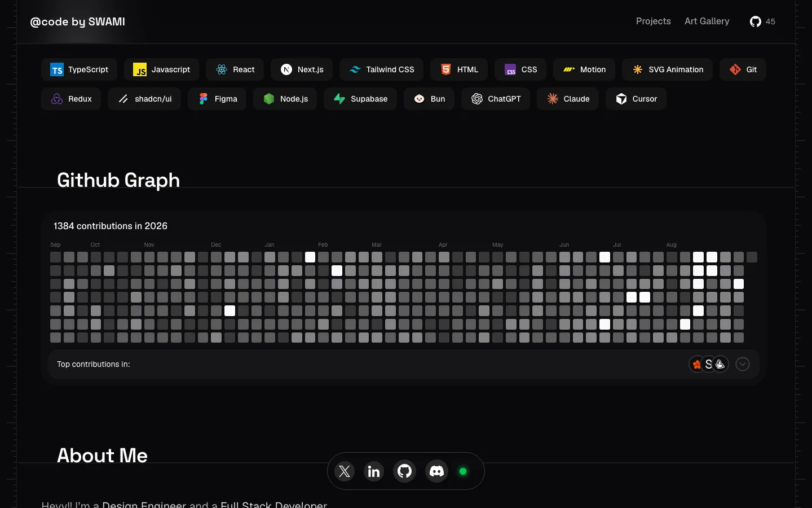The width and height of the screenshot is (812, 508).
Task: Click the ChatGPT badge
Action: [x=496, y=99]
